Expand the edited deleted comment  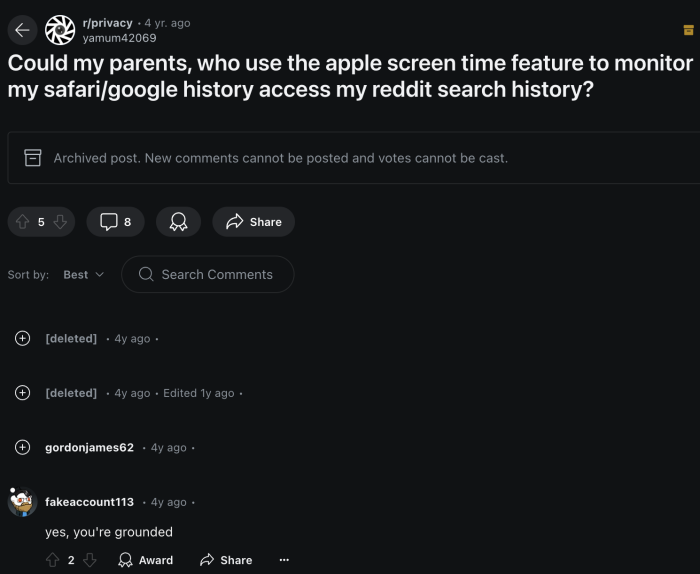pyautogui.click(x=22, y=393)
